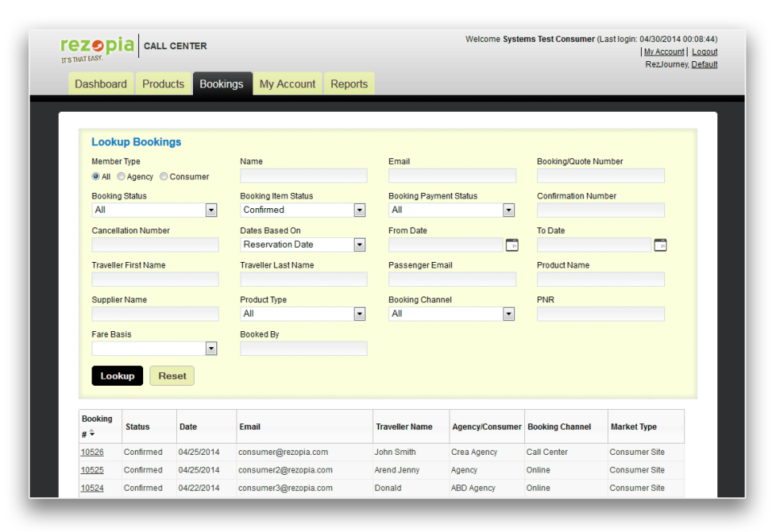Viewport: 772px width, 532px height.
Task: Click the PNR input field
Action: (x=601, y=314)
